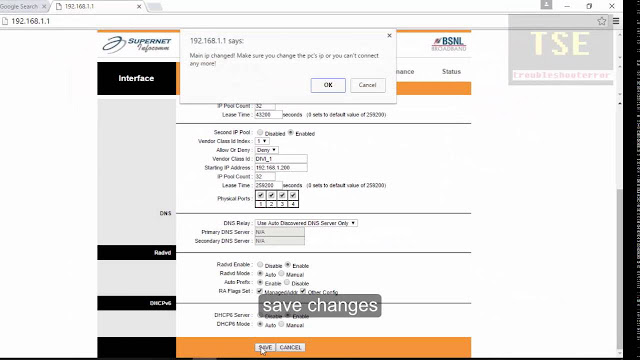
Task: Click the Lease Time field showing 43200
Action: point(269,115)
